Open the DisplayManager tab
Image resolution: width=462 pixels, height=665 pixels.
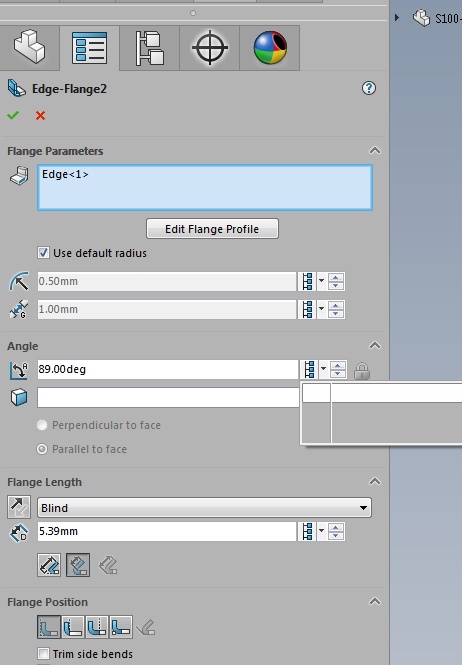(270, 48)
